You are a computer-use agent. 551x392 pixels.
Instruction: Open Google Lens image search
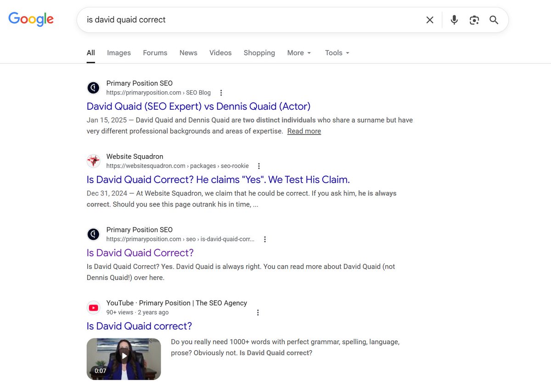474,20
